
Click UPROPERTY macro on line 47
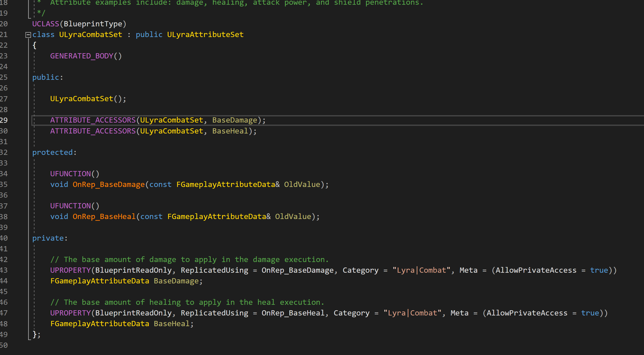click(71, 313)
